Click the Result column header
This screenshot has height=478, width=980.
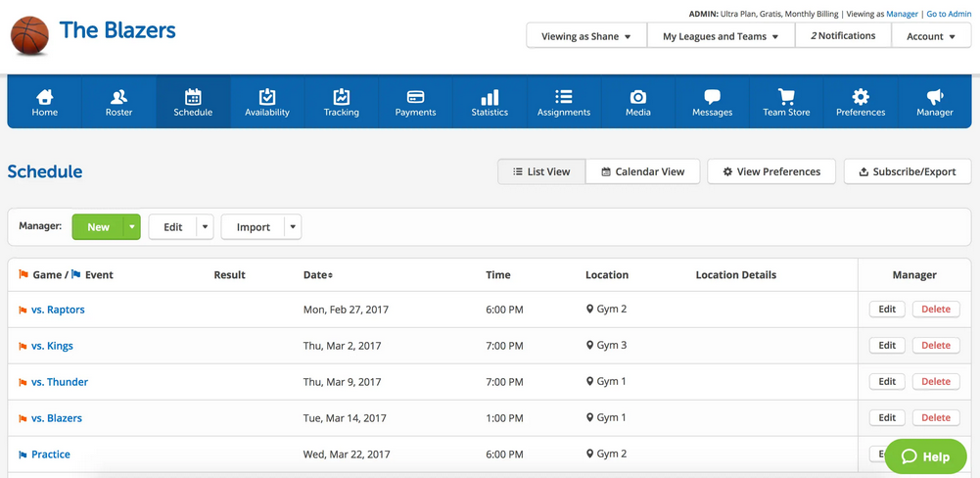[x=229, y=274]
